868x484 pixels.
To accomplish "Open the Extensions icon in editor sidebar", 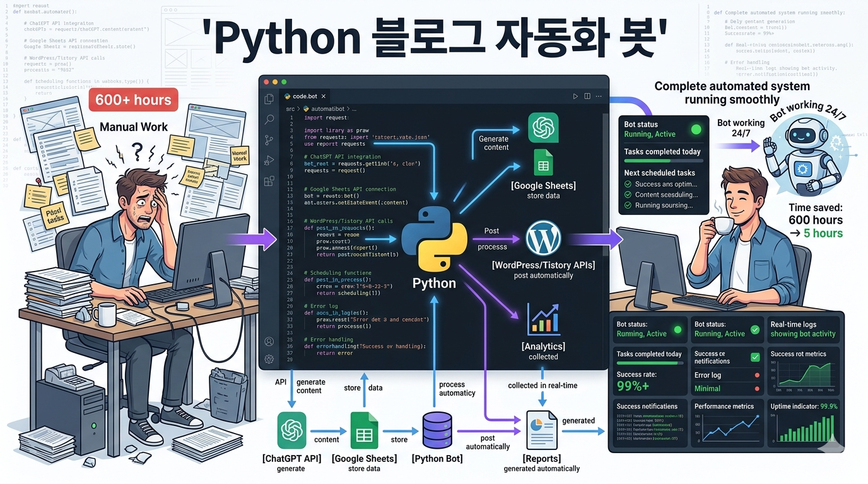I will 269,181.
